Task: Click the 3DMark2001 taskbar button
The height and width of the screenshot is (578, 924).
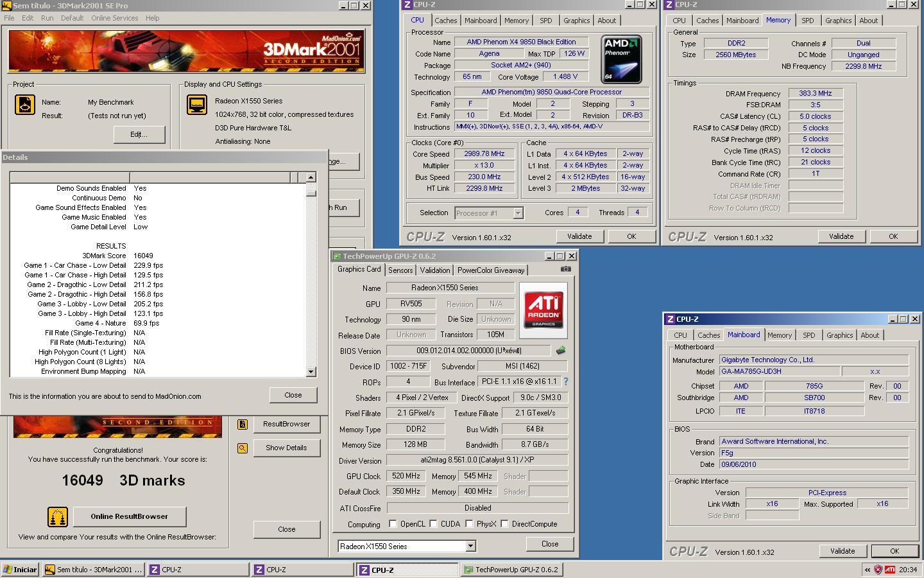Action: click(x=94, y=570)
